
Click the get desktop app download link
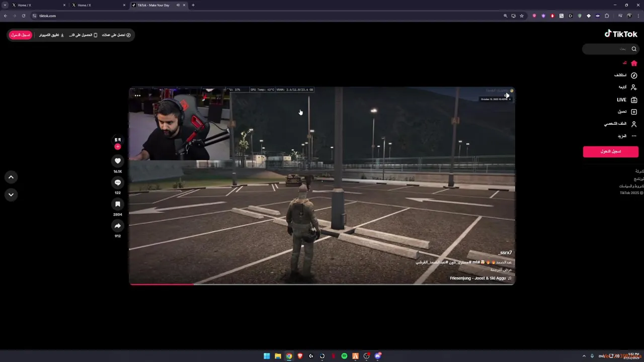pos(52,35)
